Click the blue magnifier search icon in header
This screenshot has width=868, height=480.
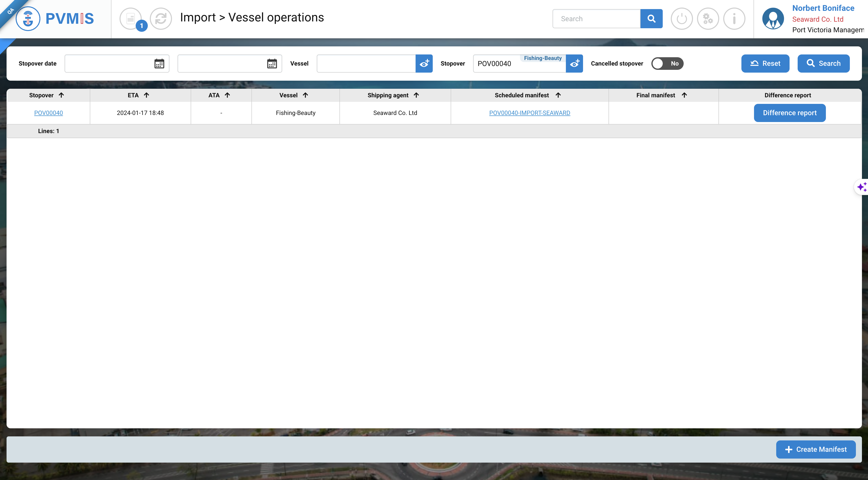pos(651,18)
